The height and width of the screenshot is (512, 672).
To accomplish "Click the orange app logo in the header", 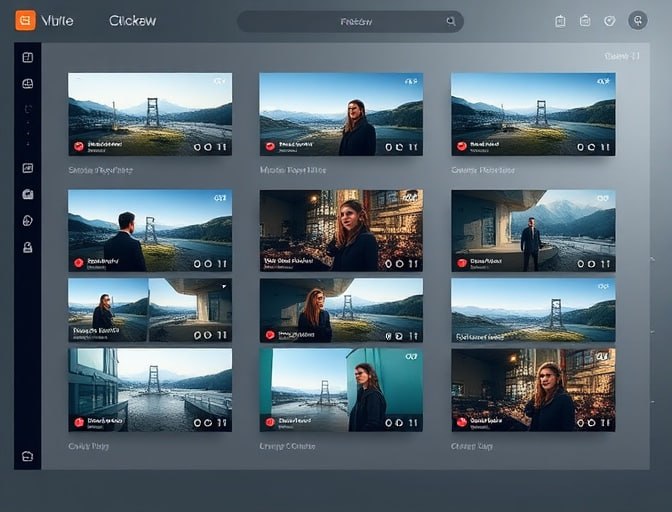I will (25, 20).
